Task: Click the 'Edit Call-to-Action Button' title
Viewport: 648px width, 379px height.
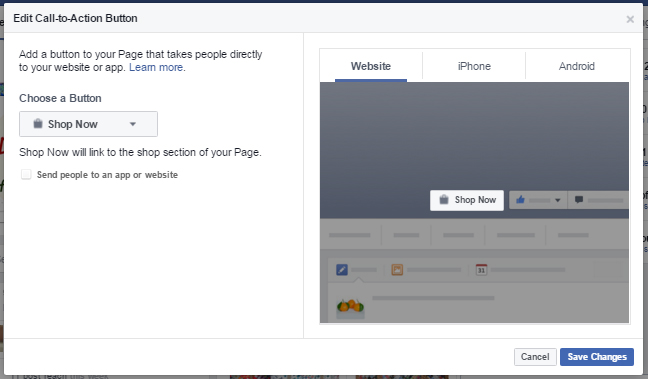Action: (75, 18)
